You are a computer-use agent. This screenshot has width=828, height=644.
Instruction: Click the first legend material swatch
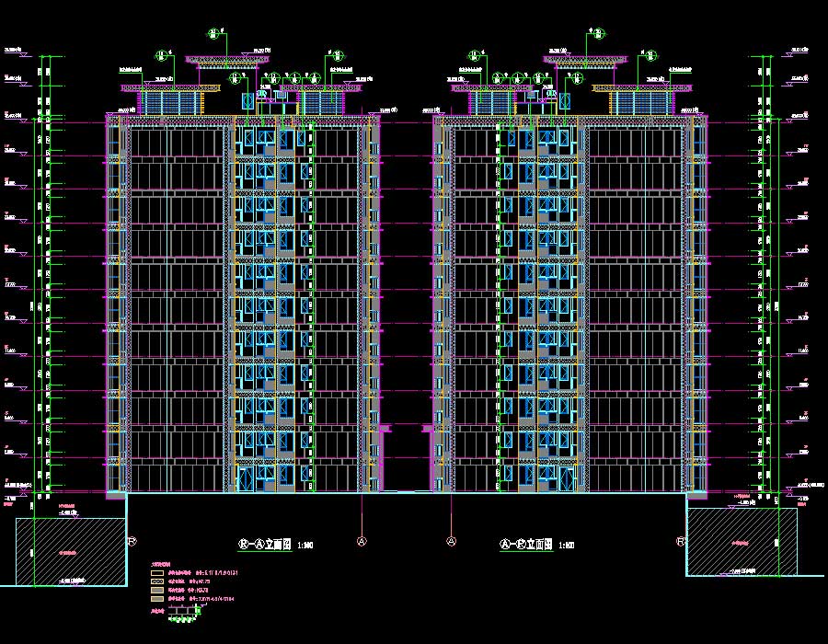(x=157, y=572)
